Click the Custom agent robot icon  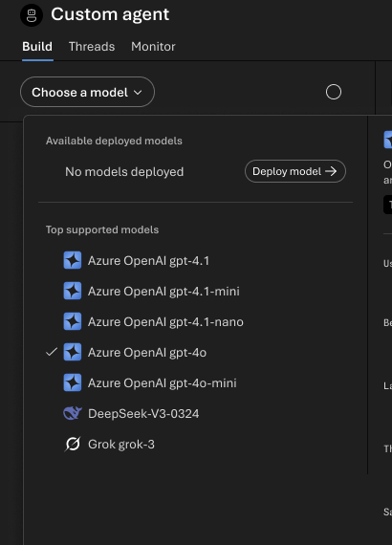(x=32, y=15)
